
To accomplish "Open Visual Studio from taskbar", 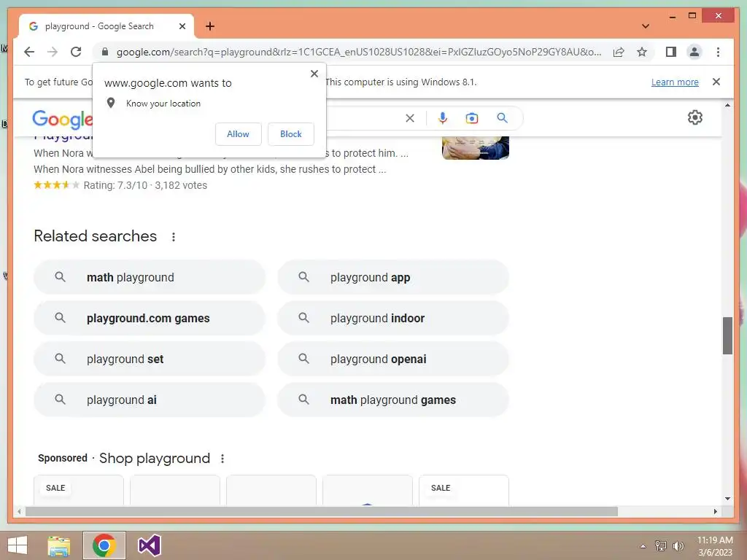I will [149, 545].
